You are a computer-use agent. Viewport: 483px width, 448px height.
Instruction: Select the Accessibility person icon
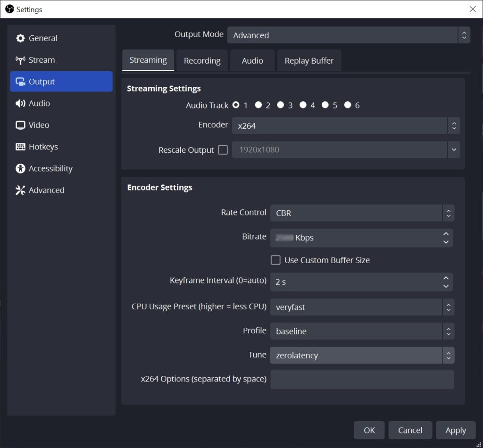(x=20, y=168)
